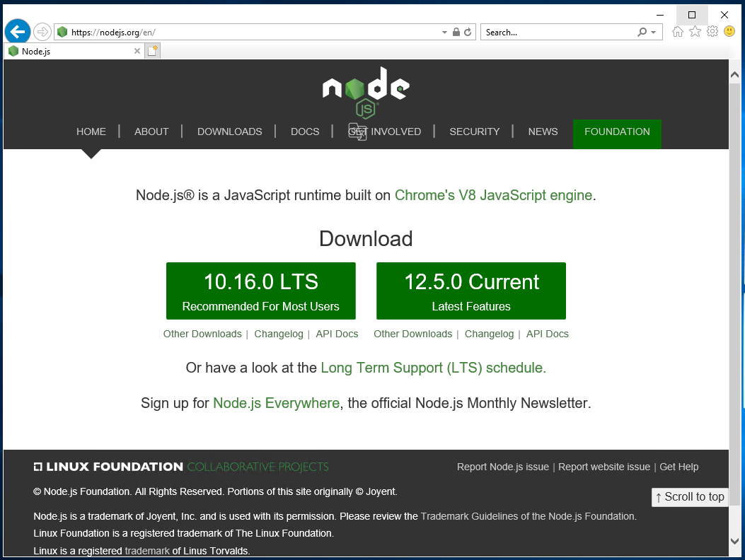Image resolution: width=745 pixels, height=560 pixels.
Task: Open Changelog under 12.5.0 Current
Action: [490, 334]
